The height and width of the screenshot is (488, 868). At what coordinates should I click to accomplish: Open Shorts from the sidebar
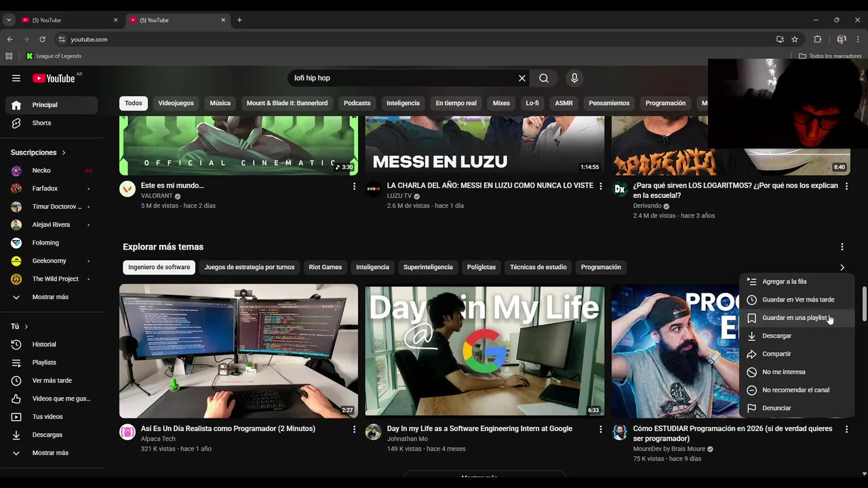click(52, 123)
